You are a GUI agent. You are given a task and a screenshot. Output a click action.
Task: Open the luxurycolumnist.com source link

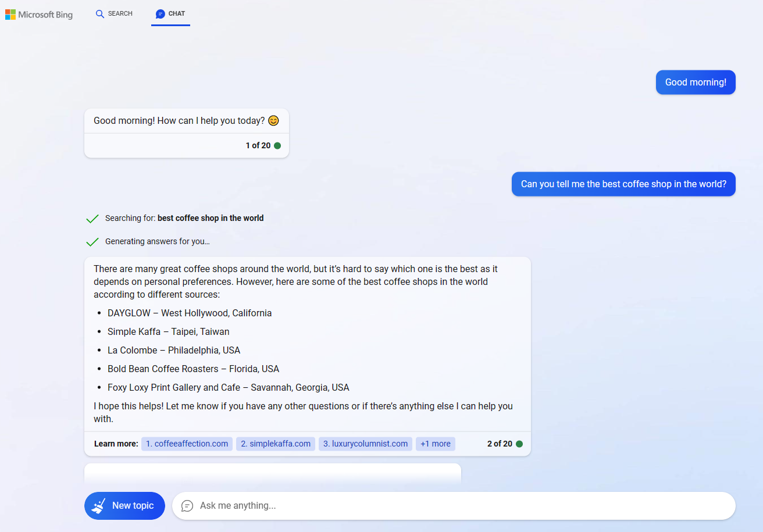click(x=365, y=444)
